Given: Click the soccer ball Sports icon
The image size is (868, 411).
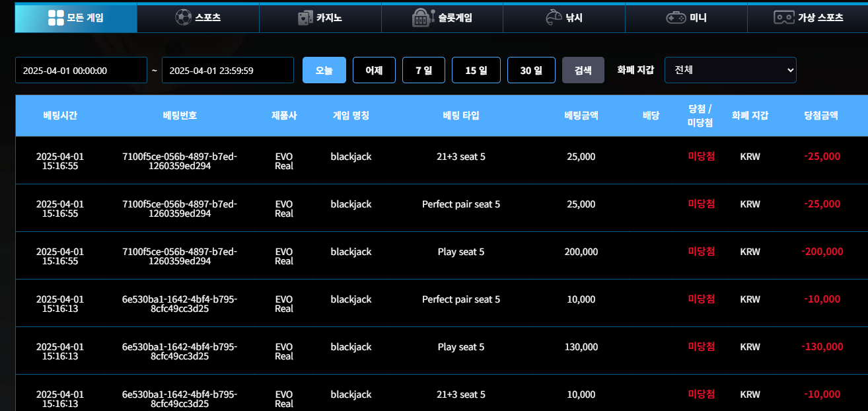Looking at the screenshot, I should [182, 18].
